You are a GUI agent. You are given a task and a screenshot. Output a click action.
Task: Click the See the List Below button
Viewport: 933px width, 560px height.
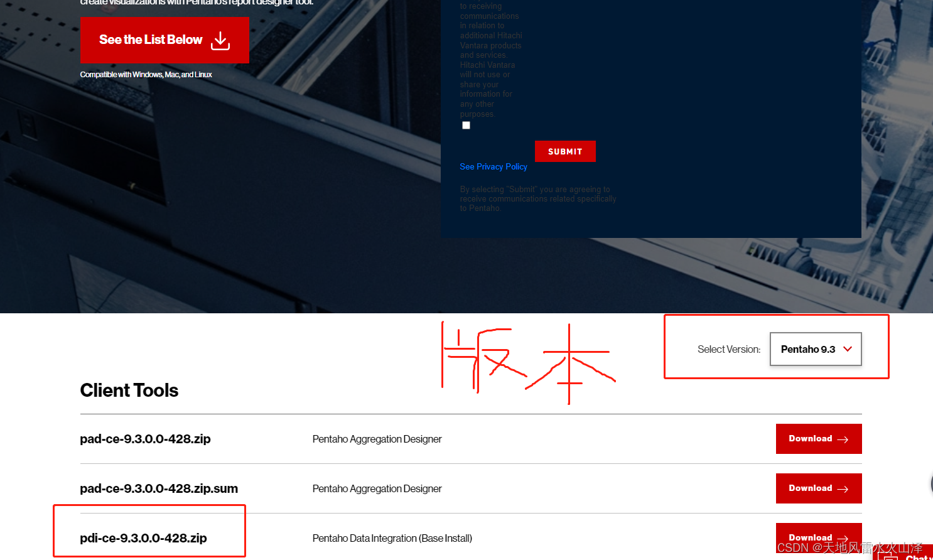coord(164,40)
